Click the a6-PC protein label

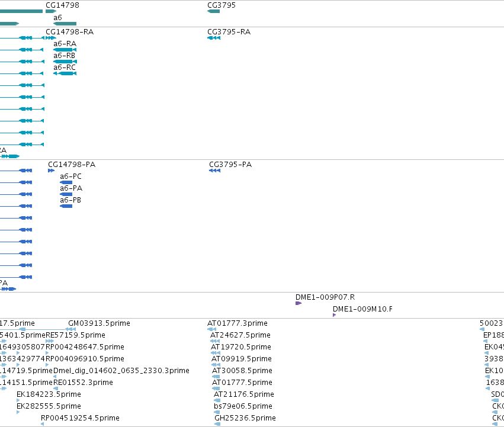point(70,176)
